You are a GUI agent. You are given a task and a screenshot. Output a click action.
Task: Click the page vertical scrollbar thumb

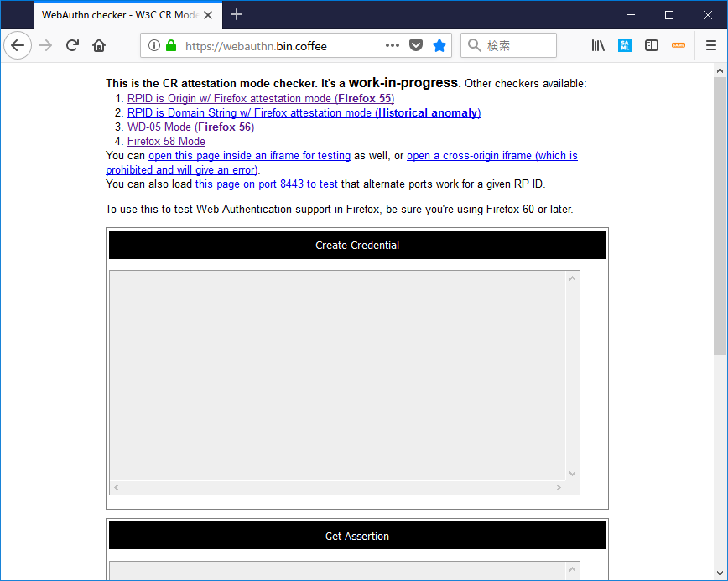[720, 216]
